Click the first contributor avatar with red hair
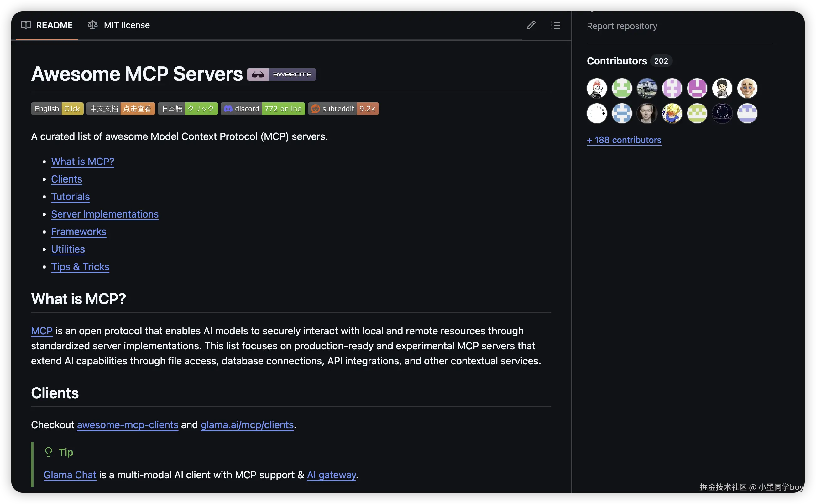 [597, 88]
